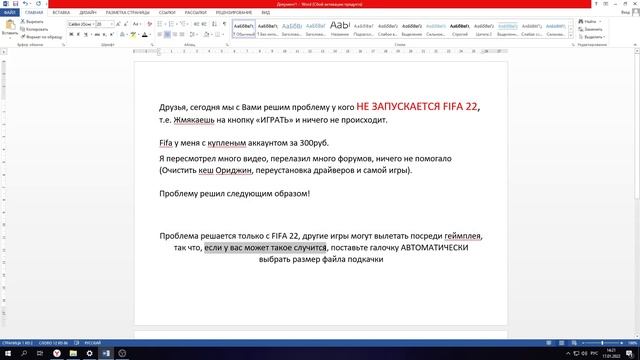Viewport: 640px width, 360px height.
Task: Apply bulleted list
Action: point(159,24)
